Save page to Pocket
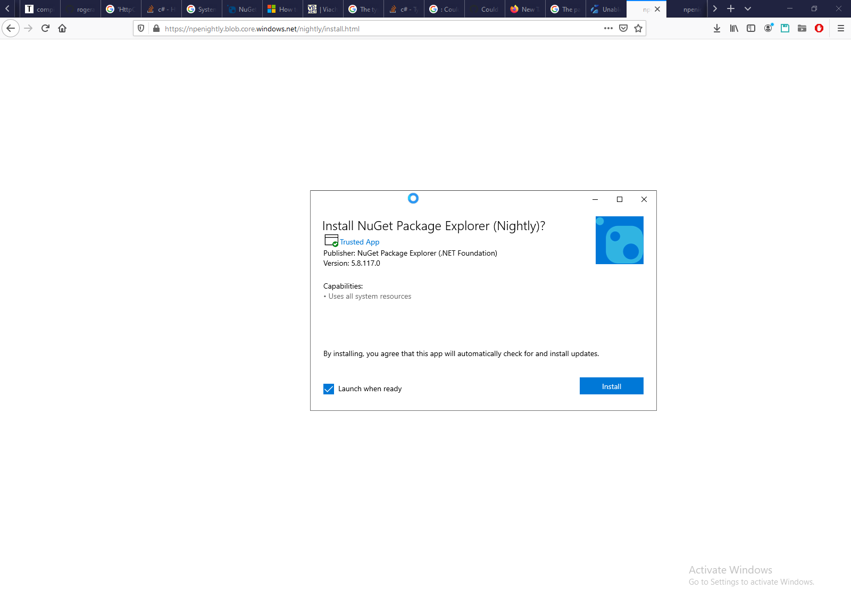 623,28
